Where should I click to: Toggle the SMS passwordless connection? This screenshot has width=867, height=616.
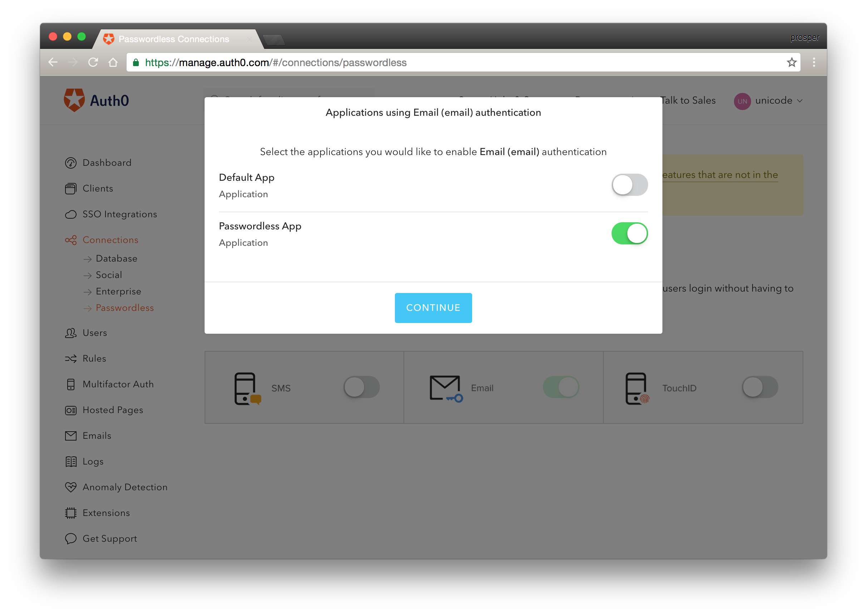point(361,387)
